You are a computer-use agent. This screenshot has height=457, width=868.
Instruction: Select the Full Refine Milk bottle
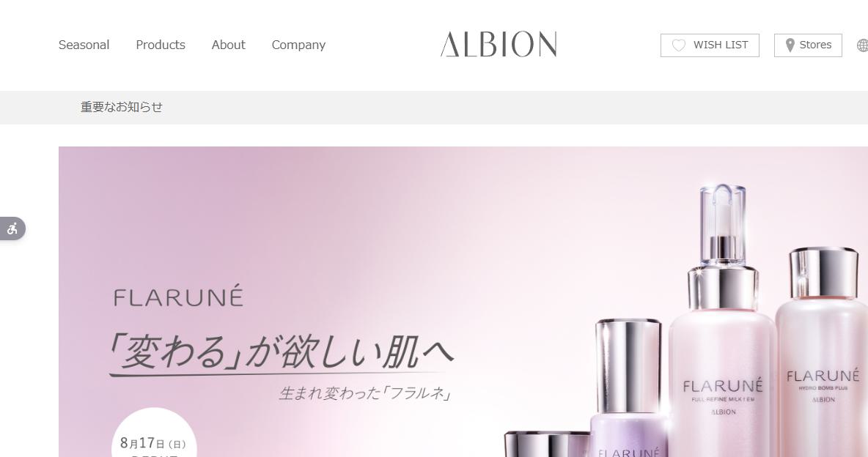722,321
